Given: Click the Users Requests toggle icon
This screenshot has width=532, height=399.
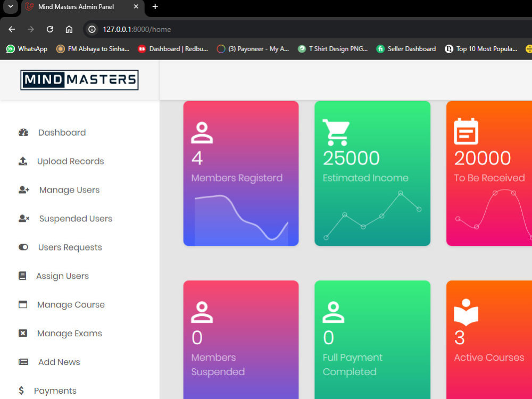Looking at the screenshot, I should [23, 247].
